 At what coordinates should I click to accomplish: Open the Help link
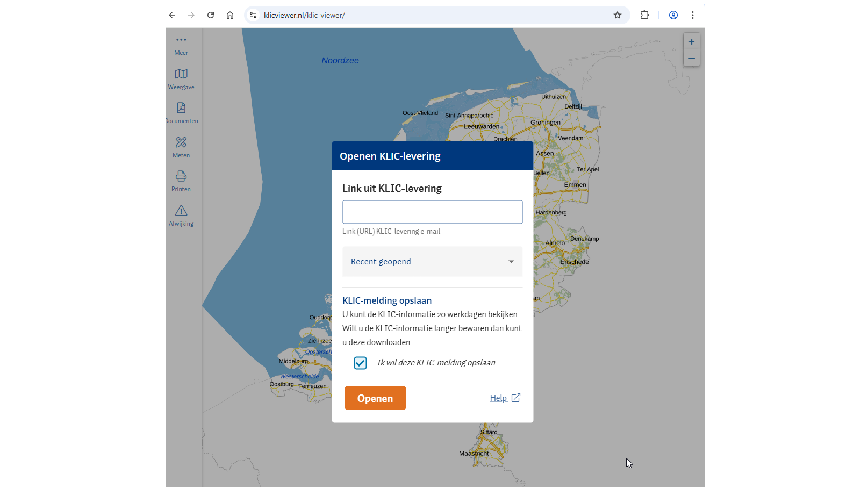click(499, 398)
